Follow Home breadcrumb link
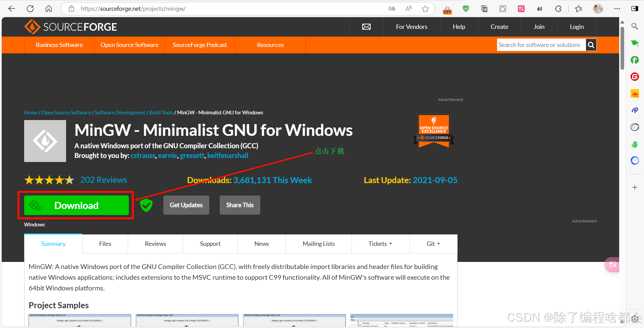Screen dimensions: 644x328 (31, 113)
